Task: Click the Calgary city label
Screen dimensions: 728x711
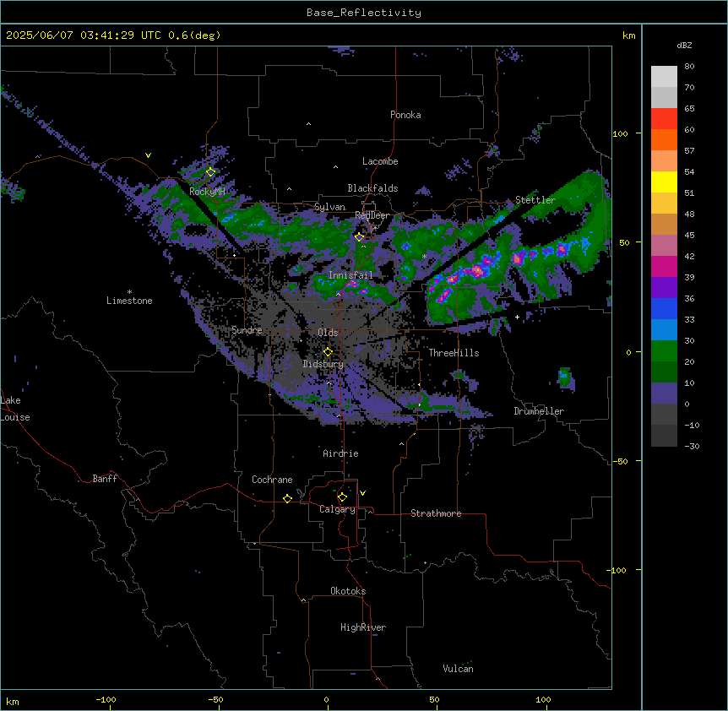Action: [x=337, y=509]
